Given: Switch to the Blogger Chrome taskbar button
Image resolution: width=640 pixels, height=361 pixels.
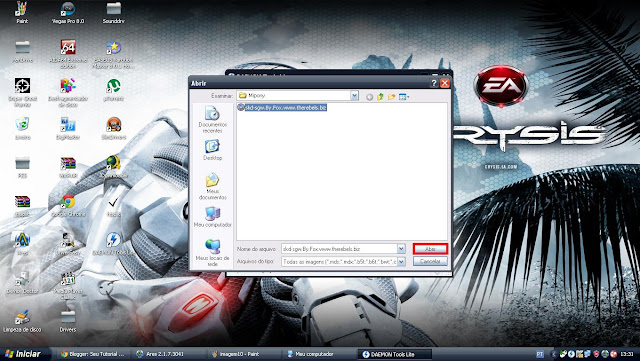Looking at the screenshot, I should click(93, 354).
